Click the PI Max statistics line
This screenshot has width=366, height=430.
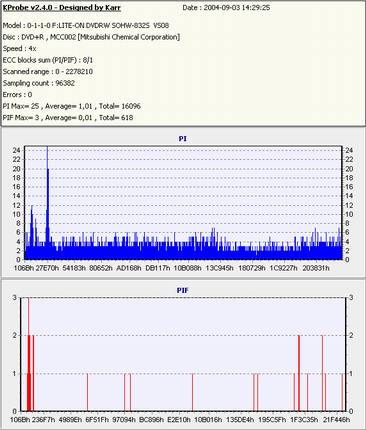72,106
